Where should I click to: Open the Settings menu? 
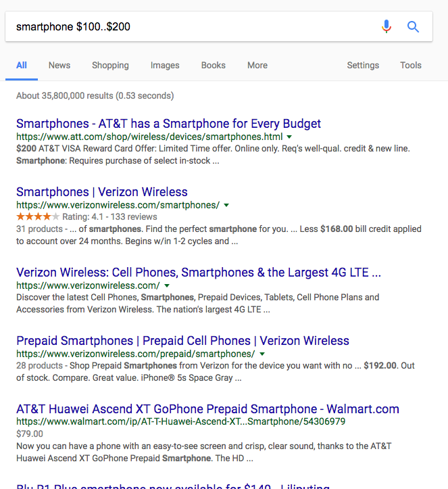363,66
